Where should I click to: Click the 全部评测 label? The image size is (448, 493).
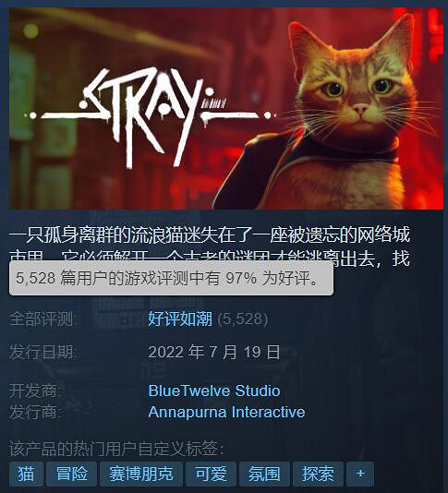click(x=42, y=319)
